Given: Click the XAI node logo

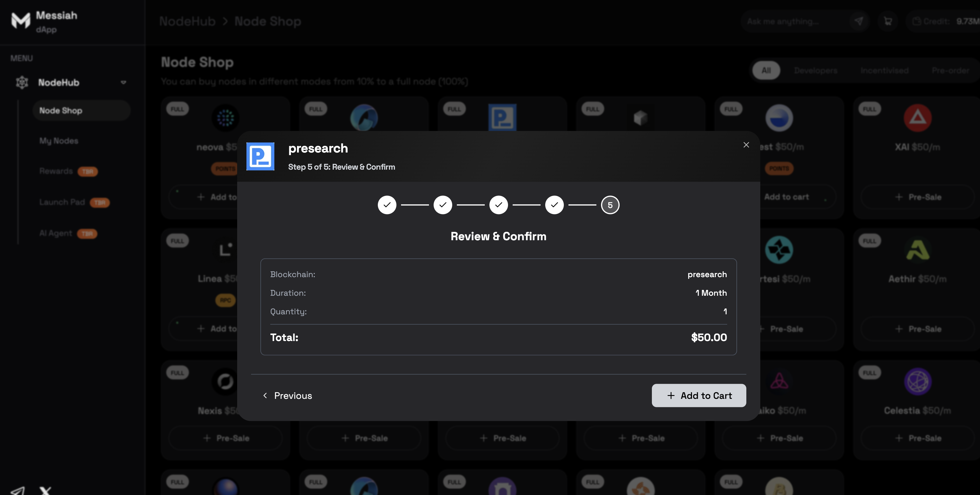Looking at the screenshot, I should tap(918, 118).
